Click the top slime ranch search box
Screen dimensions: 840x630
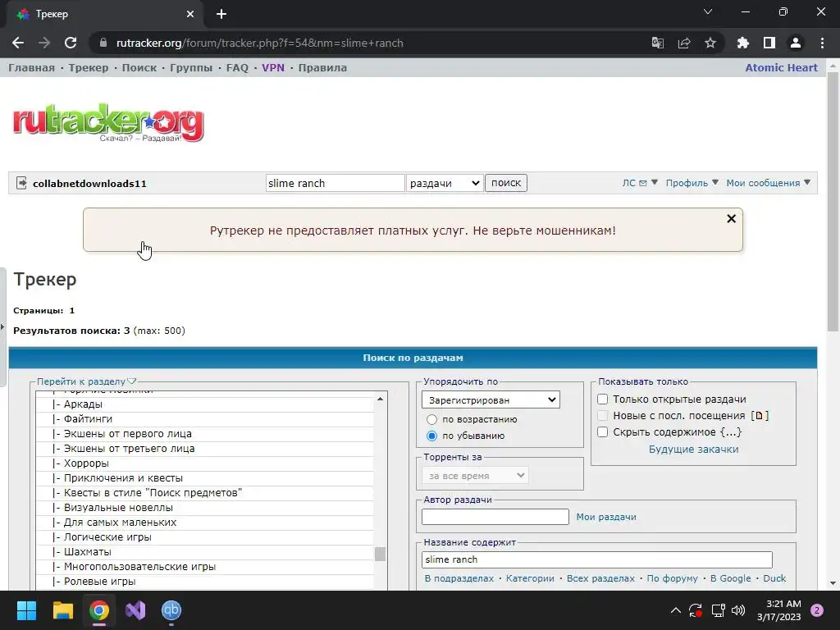[x=336, y=183]
